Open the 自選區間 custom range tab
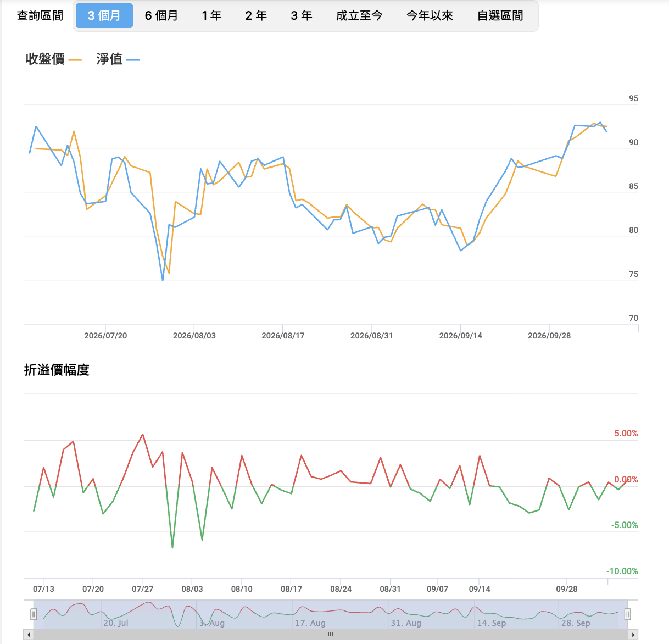669x644 pixels. pyautogui.click(x=500, y=16)
